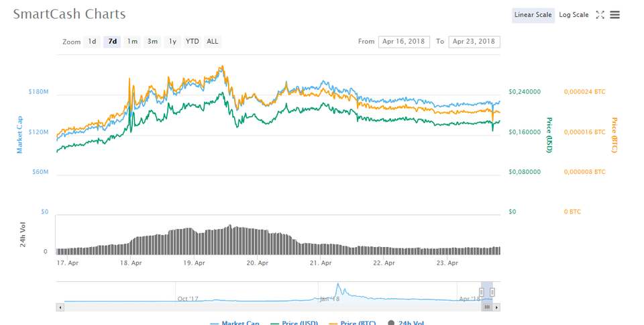Select 1d zoom range
The image size is (644, 325).
pos(92,42)
